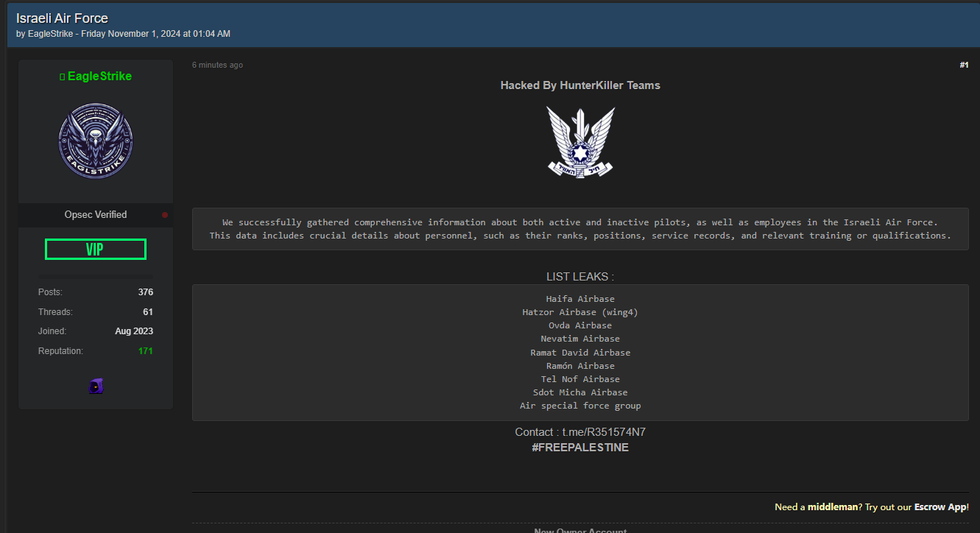Viewport: 980px width, 533px height.
Task: Click the Posts count 376
Action: 146,292
